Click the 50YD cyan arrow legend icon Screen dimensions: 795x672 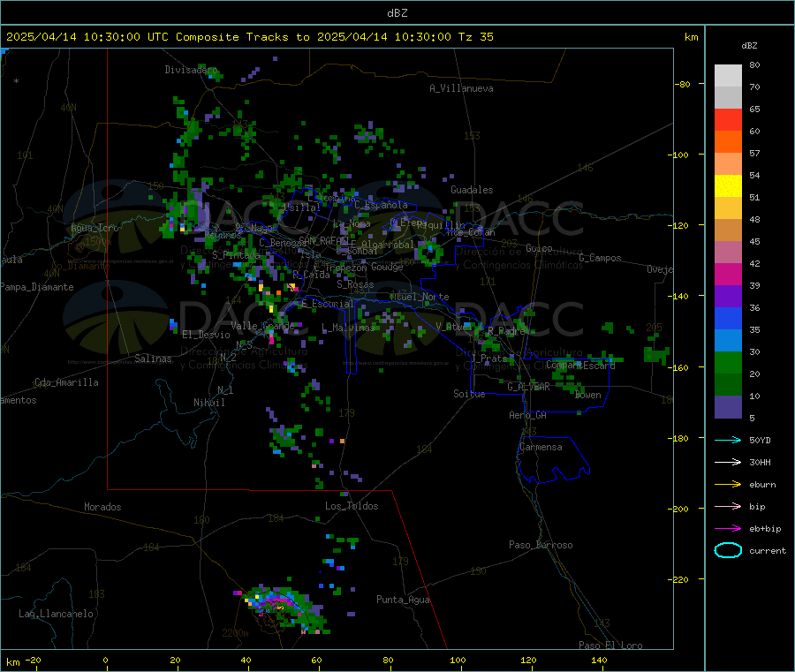point(728,440)
